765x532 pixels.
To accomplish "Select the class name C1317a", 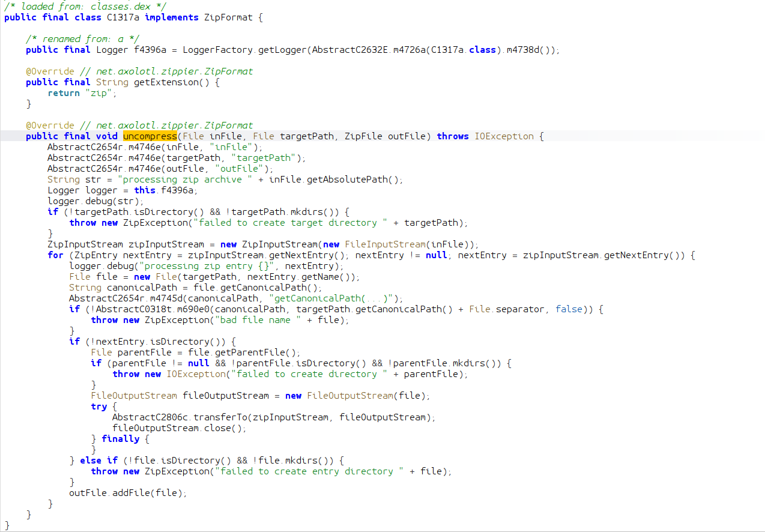I will point(121,17).
